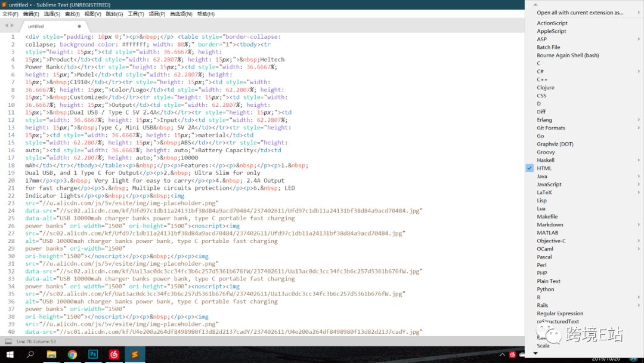Open the 查找(I) menu
The image size is (644, 363).
click(x=72, y=14)
